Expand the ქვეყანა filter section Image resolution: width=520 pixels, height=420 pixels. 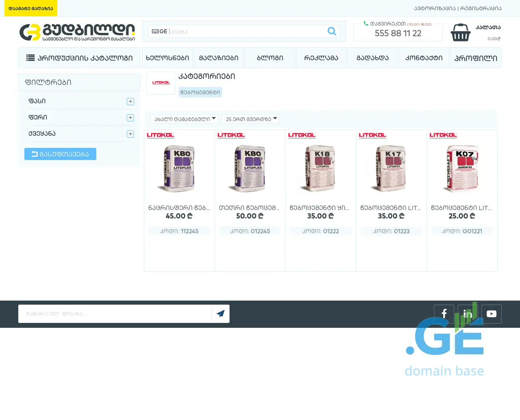[x=130, y=134]
